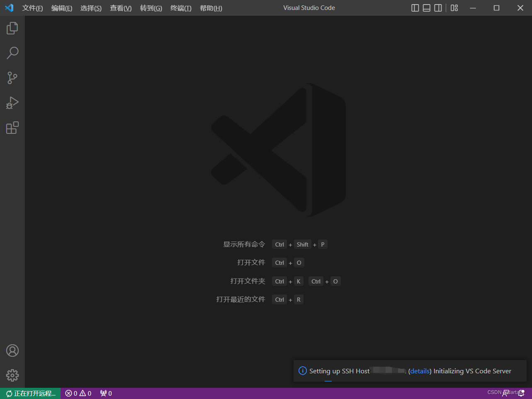Click the 正在打开远程 remote status indicator
The height and width of the screenshot is (399, 532).
[30, 394]
